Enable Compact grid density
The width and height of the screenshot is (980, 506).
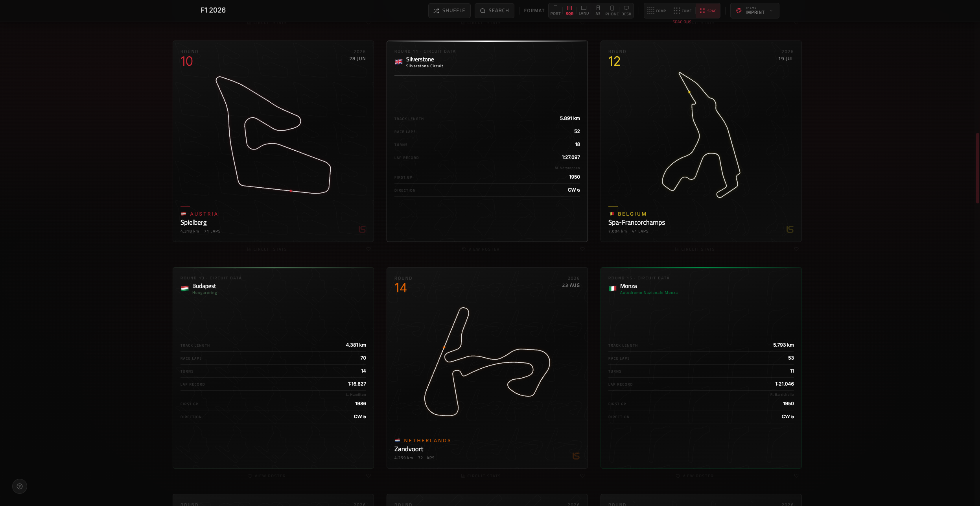[657, 11]
